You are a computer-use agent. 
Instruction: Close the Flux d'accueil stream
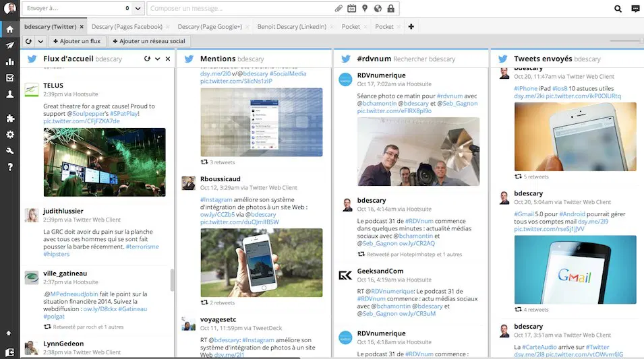pos(168,59)
